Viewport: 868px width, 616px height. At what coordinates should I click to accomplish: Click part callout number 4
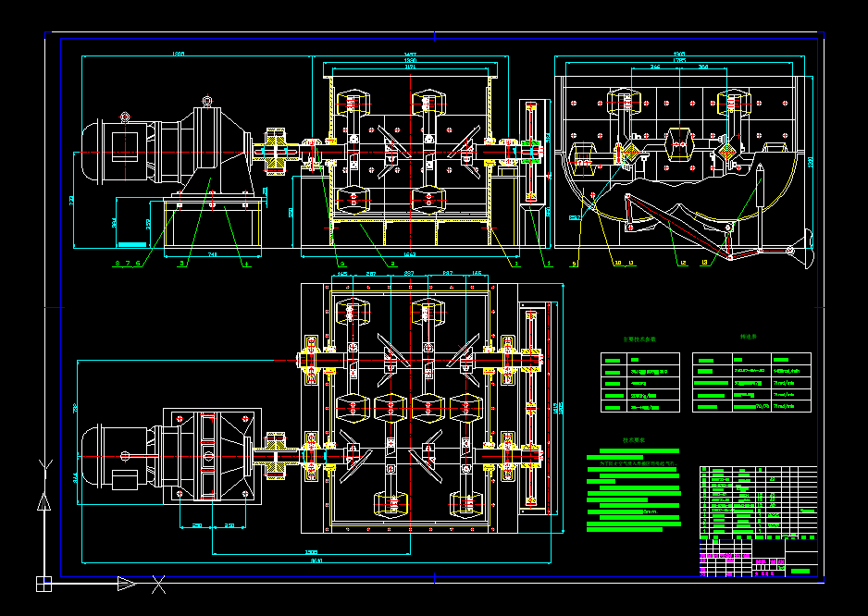click(x=247, y=264)
